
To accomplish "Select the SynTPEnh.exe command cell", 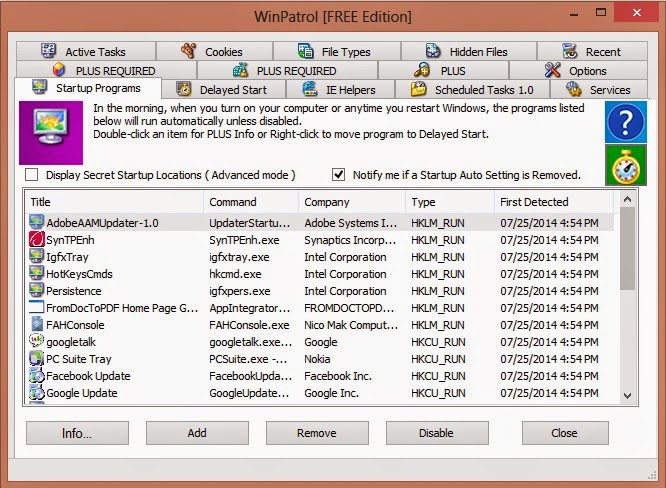I will click(x=244, y=240).
